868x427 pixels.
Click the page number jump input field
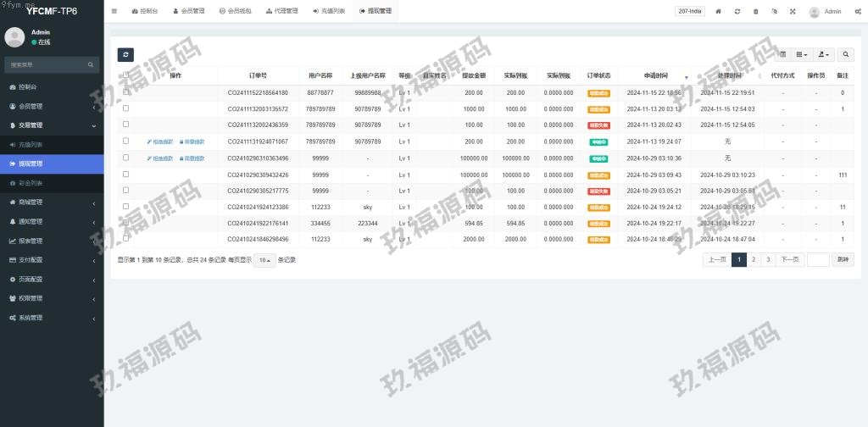(817, 260)
